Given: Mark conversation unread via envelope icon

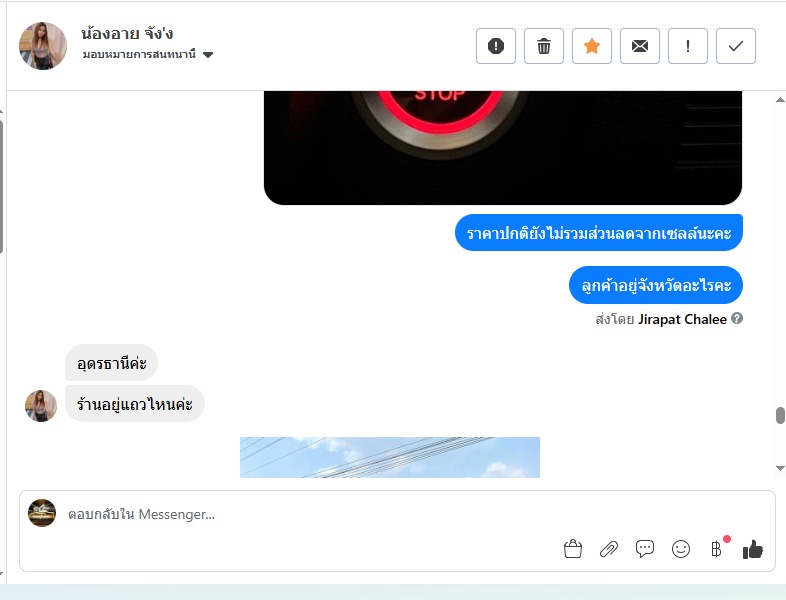Looking at the screenshot, I should 640,46.
